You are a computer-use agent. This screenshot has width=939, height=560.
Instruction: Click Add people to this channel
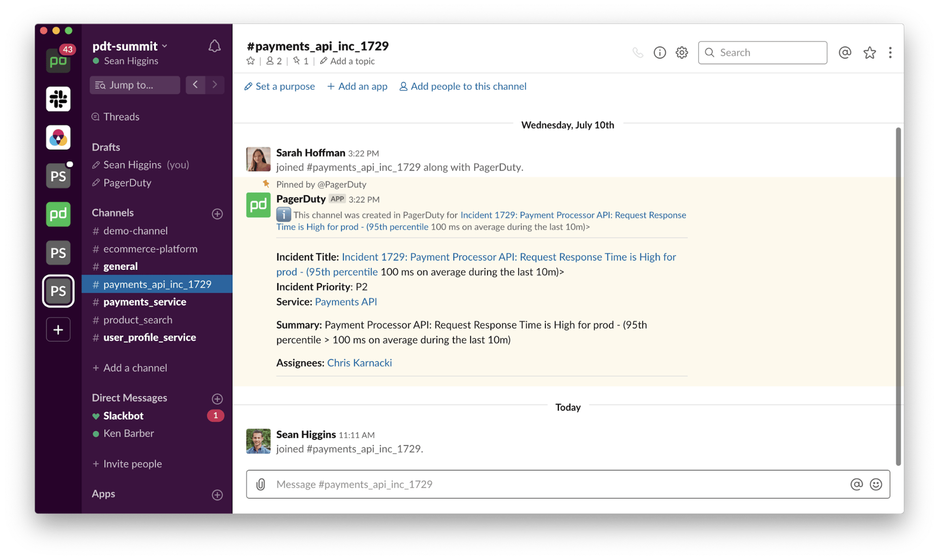[463, 87]
